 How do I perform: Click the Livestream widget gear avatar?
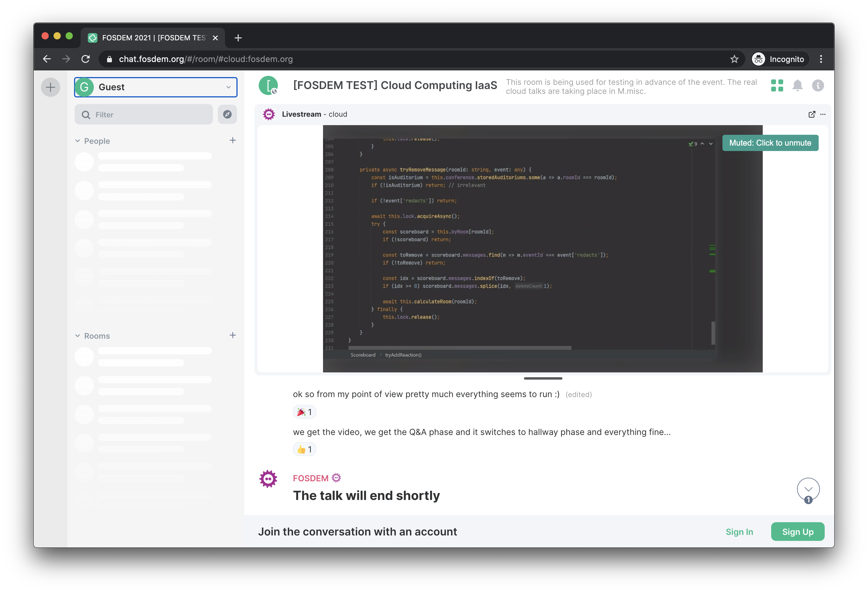click(269, 114)
